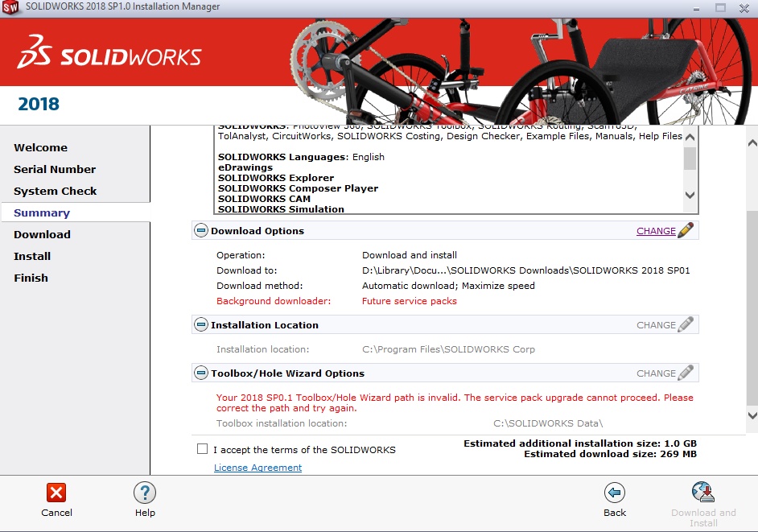
Task: Click the 'eDrawings' product entry
Action: point(245,167)
